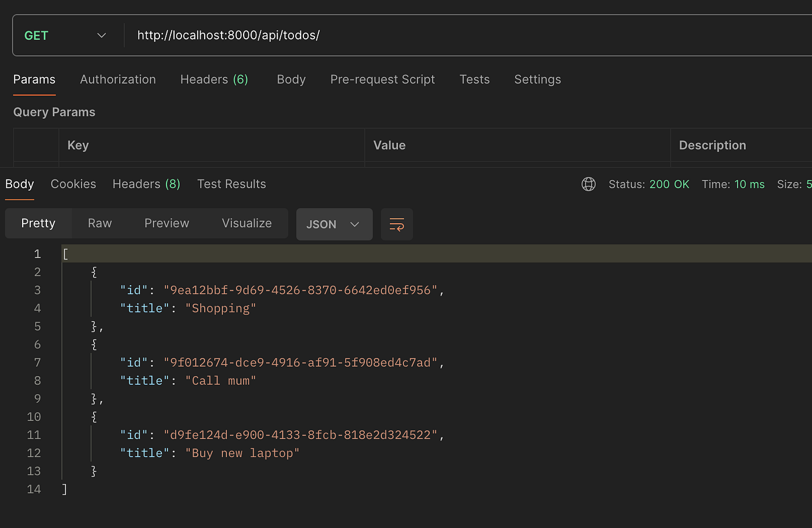Click the Description column header
The image size is (812, 528).
pos(712,145)
